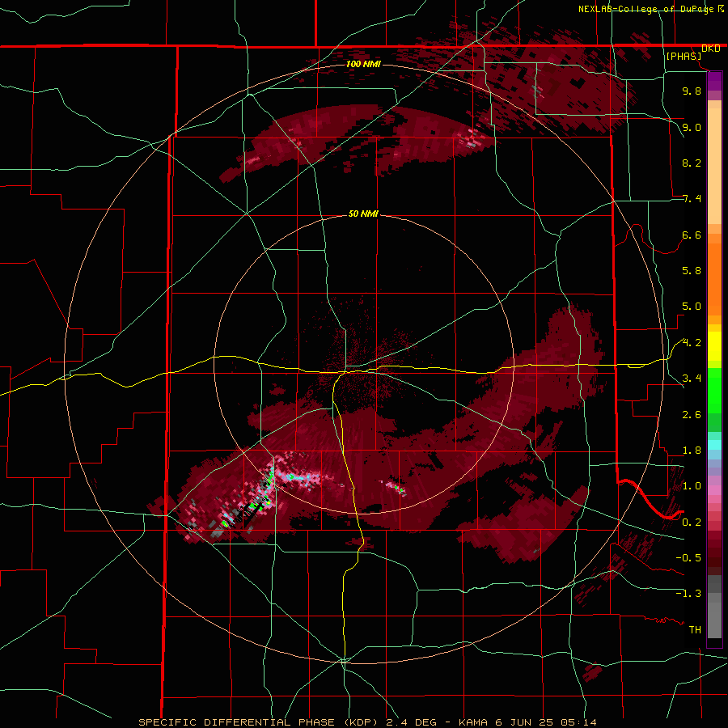The image size is (728, 728).
Task: Click the 9.0 legend value
Action: [x=692, y=127]
